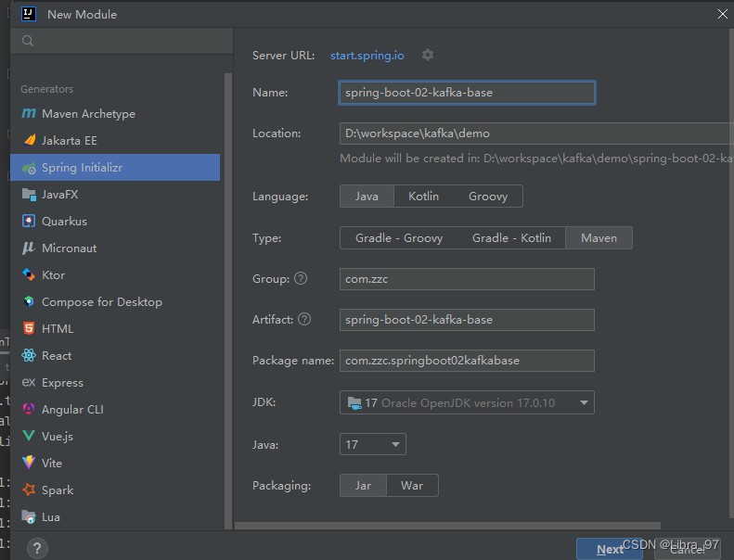Select Groovy as the language
Screen dimensions: 734x560
(x=488, y=196)
